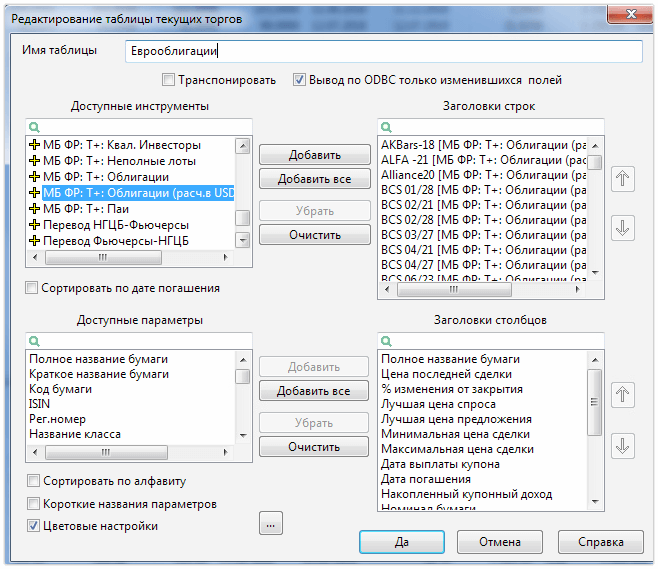Confirm dialog with Да button
Image resolution: width=658 pixels, height=569 pixels.
tap(401, 542)
